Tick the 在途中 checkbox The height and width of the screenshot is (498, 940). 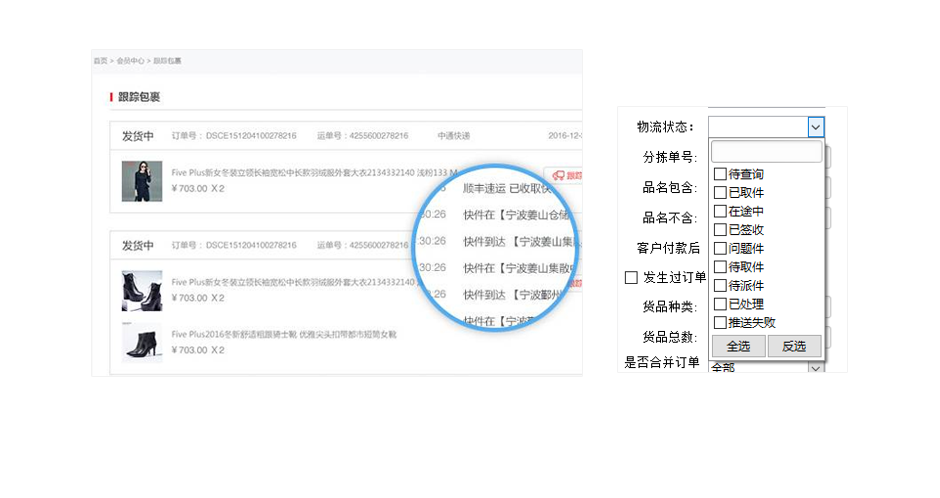click(x=720, y=211)
